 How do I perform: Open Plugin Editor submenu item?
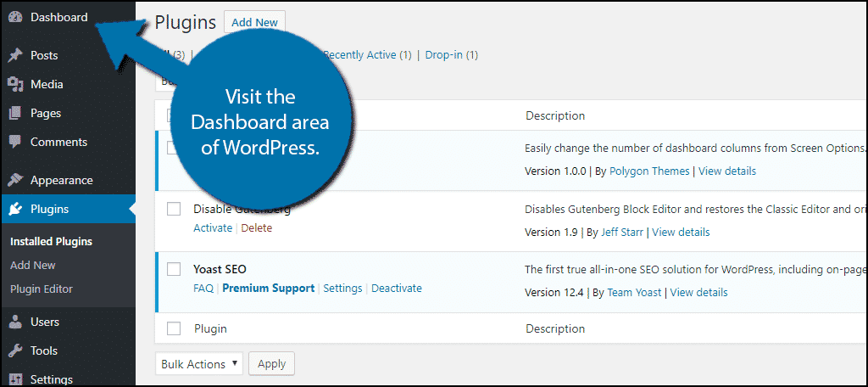(x=41, y=289)
